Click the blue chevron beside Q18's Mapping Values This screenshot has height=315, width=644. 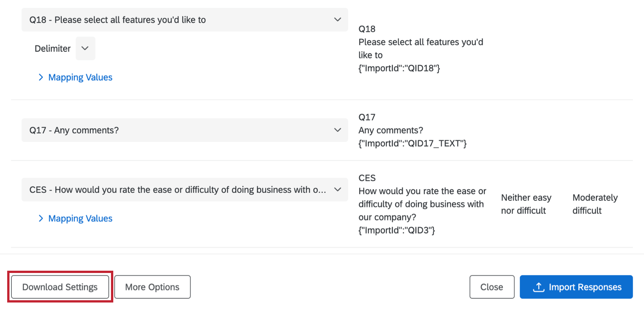[41, 77]
